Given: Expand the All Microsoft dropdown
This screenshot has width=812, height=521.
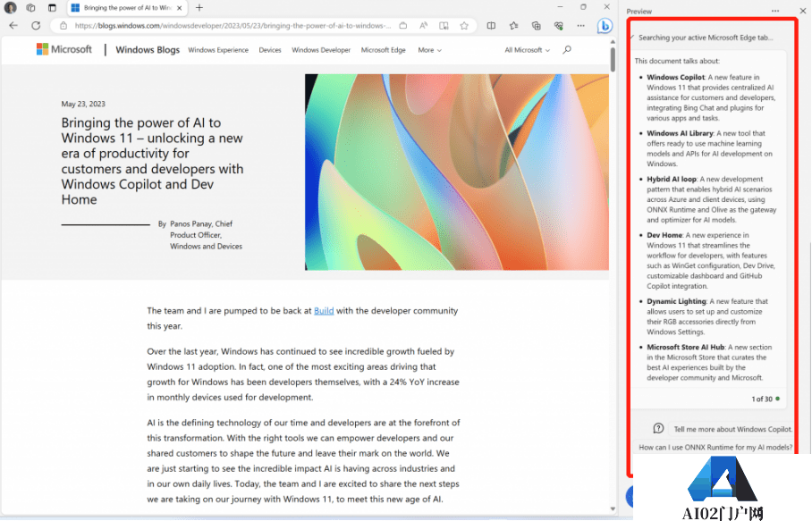Looking at the screenshot, I should pos(528,50).
